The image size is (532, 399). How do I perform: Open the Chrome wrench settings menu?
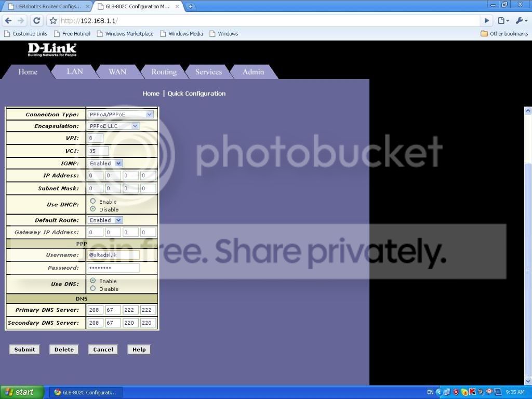coord(522,21)
